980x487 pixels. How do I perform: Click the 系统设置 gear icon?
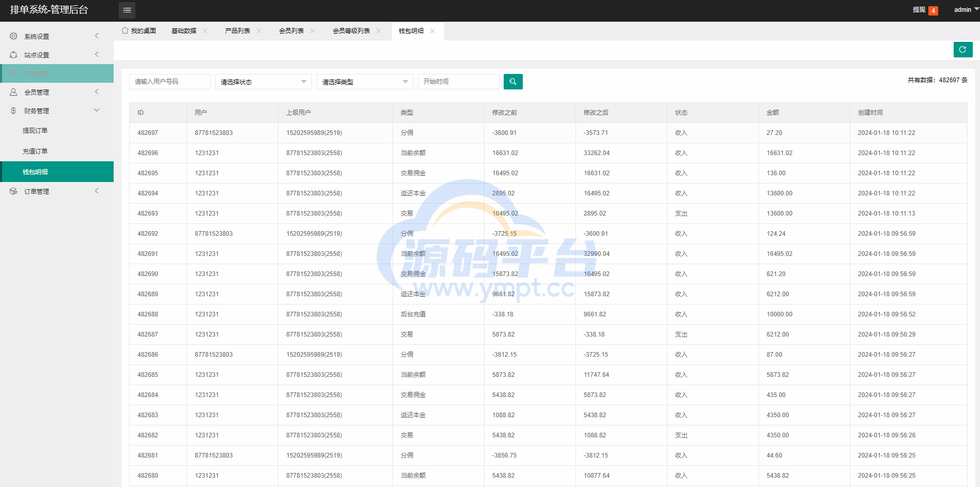coord(13,36)
